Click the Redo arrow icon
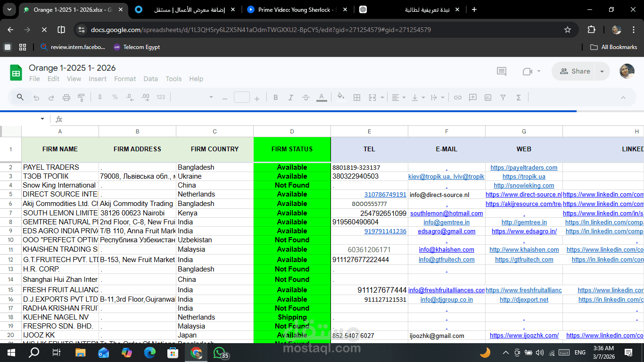644x362 pixels. click(51, 98)
